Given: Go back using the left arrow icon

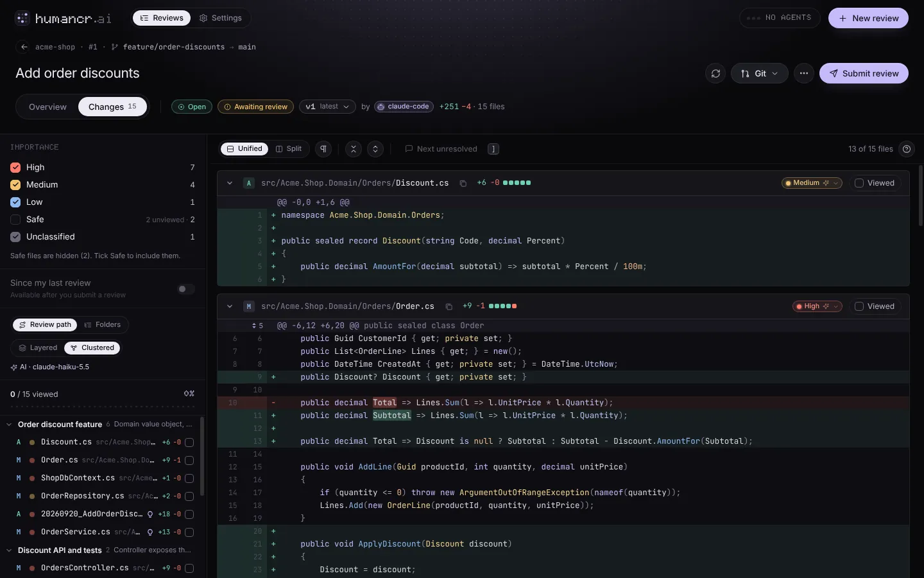Looking at the screenshot, I should 24,47.
